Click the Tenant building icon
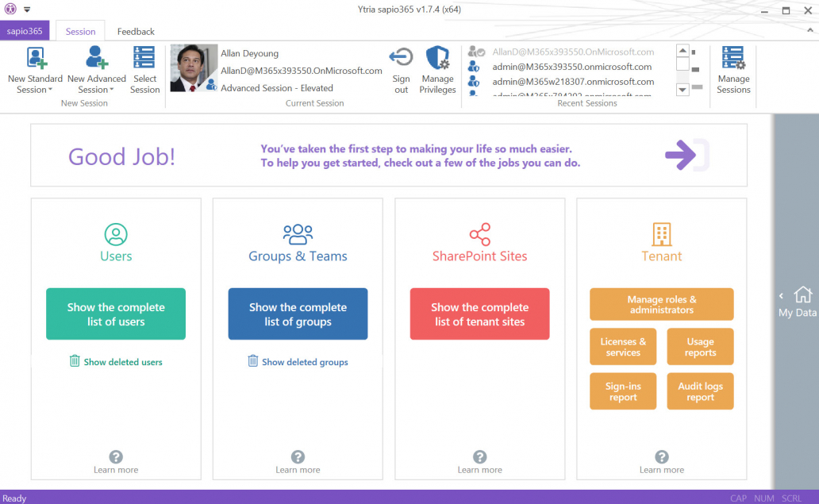 [661, 234]
